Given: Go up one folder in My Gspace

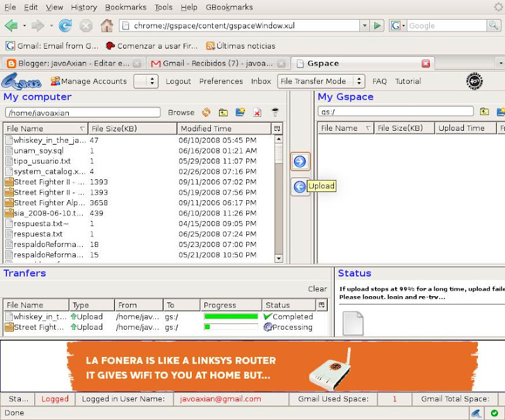Looking at the screenshot, I should point(484,112).
